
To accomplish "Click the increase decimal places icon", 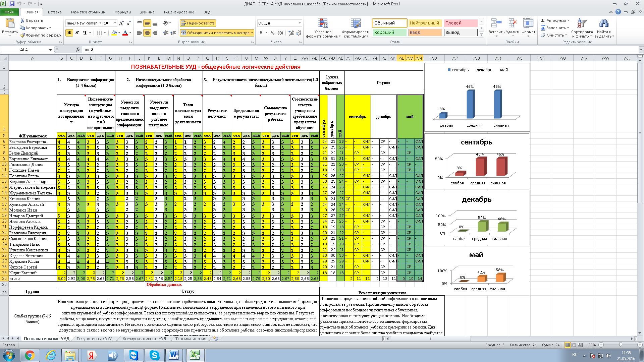I will click(x=291, y=33).
